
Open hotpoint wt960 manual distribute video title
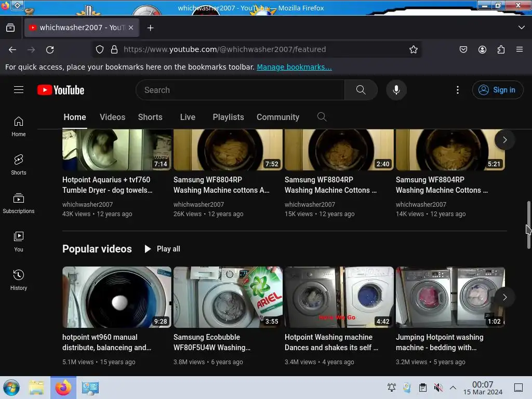(x=107, y=342)
